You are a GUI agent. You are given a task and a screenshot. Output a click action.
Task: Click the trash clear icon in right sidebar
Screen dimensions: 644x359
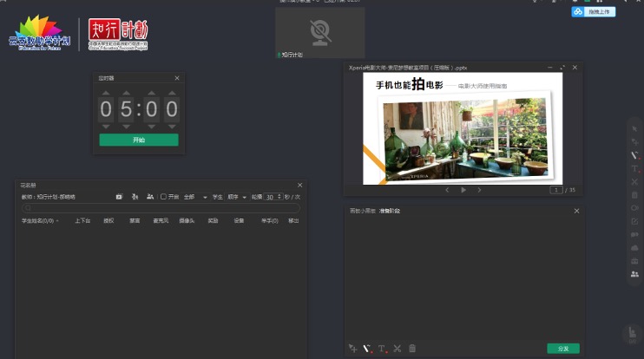[634, 195]
